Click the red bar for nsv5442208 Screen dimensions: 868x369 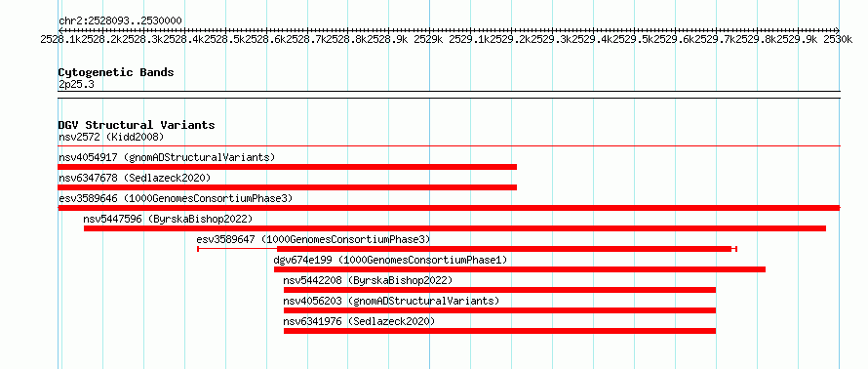(500, 290)
